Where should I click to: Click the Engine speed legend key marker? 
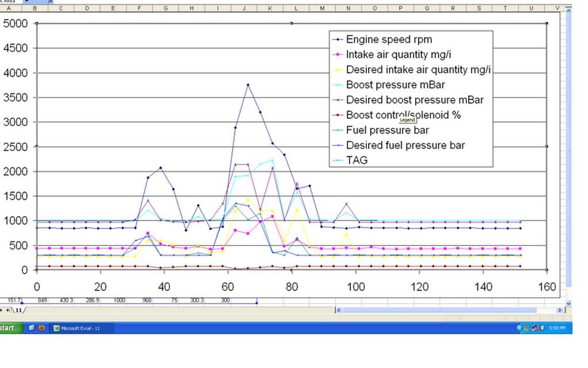click(338, 40)
